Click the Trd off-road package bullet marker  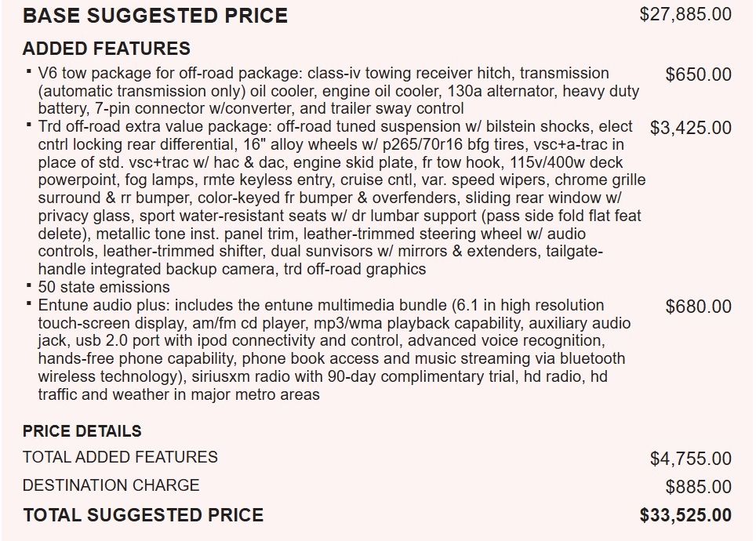[x=29, y=125]
